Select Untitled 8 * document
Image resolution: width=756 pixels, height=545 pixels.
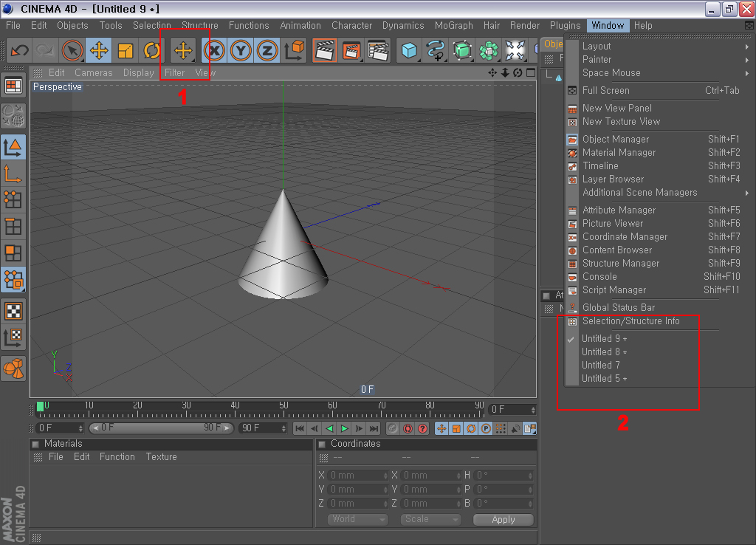659,352
